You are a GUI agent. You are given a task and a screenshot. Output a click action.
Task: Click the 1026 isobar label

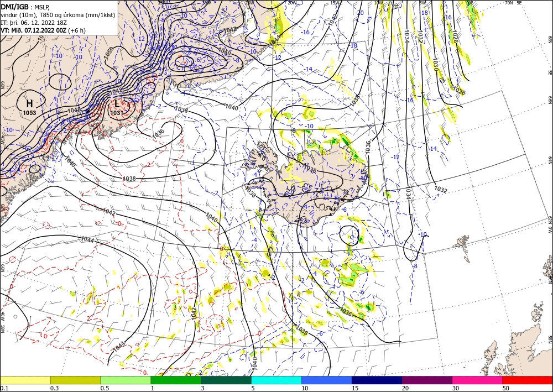pyautogui.click(x=455, y=36)
